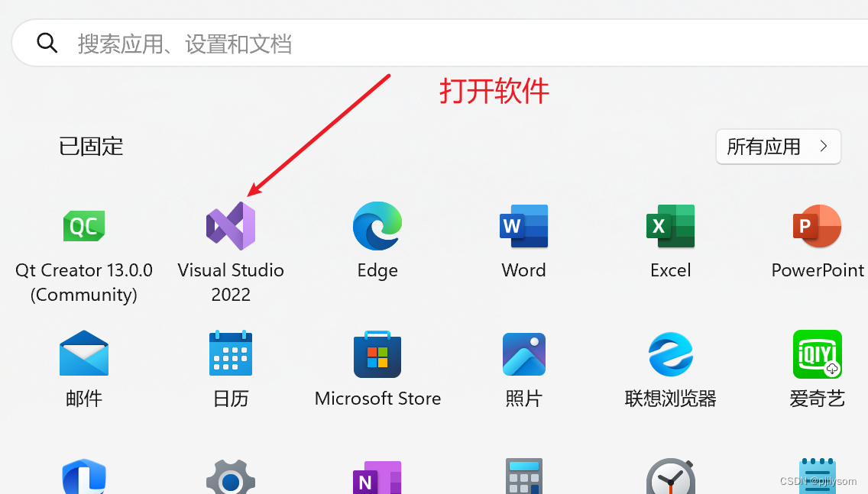Open Microsoft Edge browser icon

pyautogui.click(x=377, y=226)
